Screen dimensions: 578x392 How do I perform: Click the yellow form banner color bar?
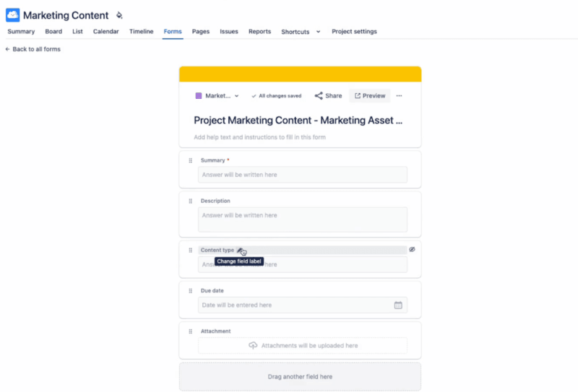coord(300,74)
